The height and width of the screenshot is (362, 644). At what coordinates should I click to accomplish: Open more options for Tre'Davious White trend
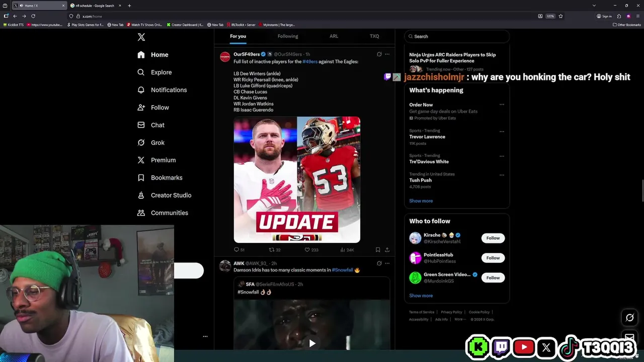click(x=502, y=156)
